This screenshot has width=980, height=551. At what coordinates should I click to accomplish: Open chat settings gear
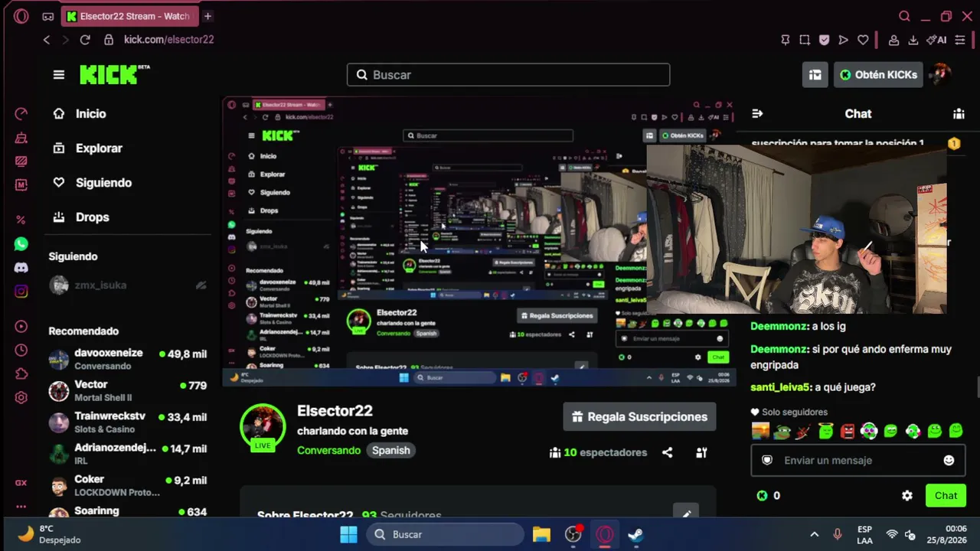907,496
